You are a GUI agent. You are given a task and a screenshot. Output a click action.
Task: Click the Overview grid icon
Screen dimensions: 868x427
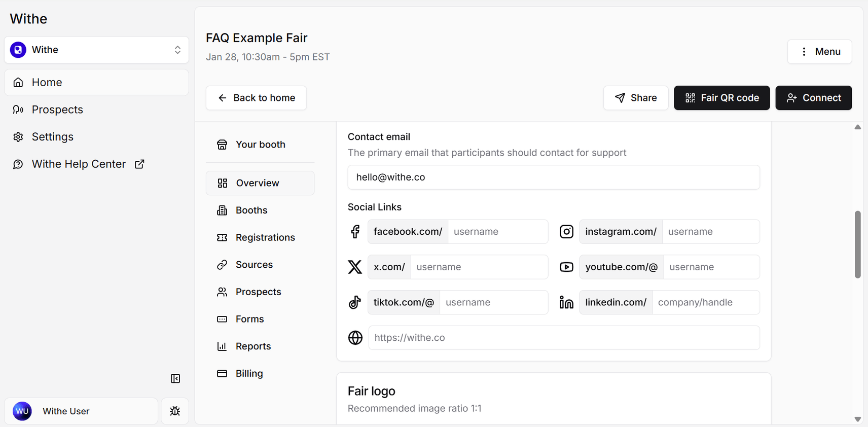pos(222,183)
